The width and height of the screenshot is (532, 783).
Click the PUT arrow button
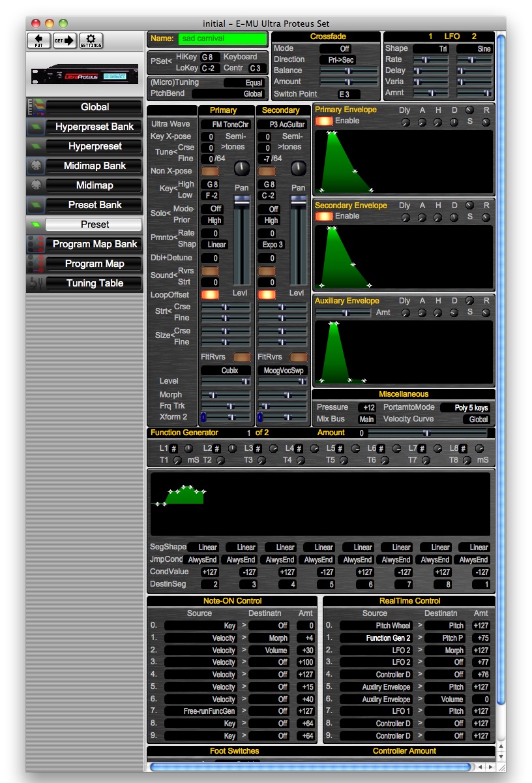pos(39,40)
